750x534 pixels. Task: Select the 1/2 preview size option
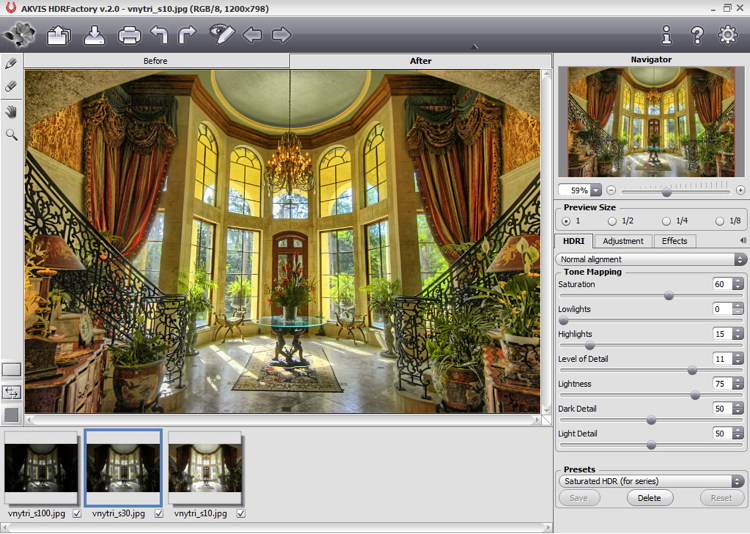click(x=614, y=221)
